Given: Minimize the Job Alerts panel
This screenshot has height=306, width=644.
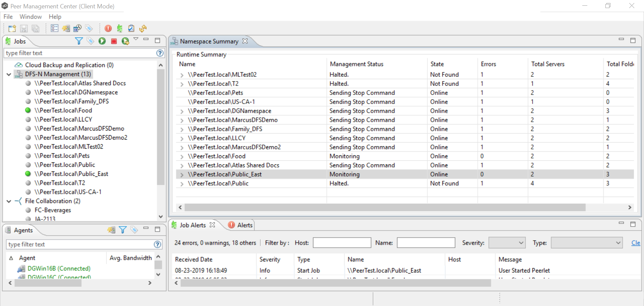Looking at the screenshot, I should coord(621,223).
